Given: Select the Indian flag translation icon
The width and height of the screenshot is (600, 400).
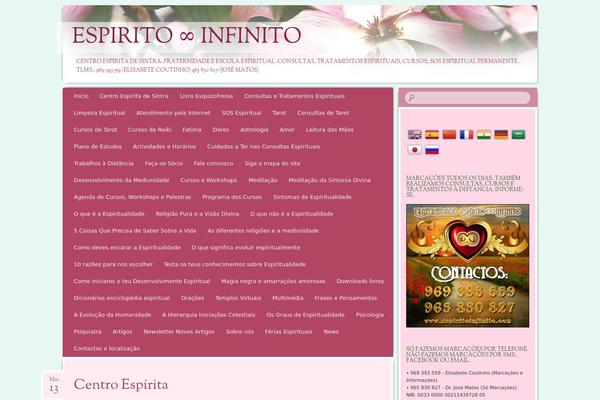Looking at the screenshot, I should pos(484,134).
